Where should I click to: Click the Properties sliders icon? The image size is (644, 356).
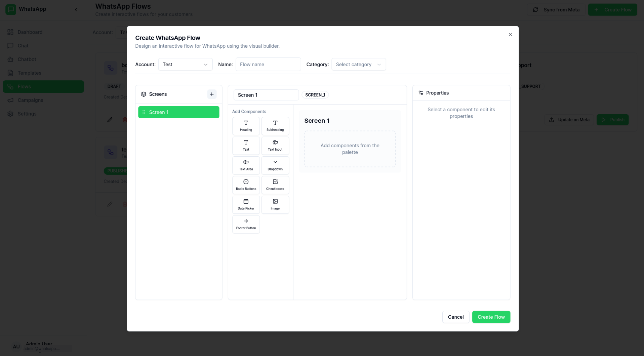tap(420, 93)
